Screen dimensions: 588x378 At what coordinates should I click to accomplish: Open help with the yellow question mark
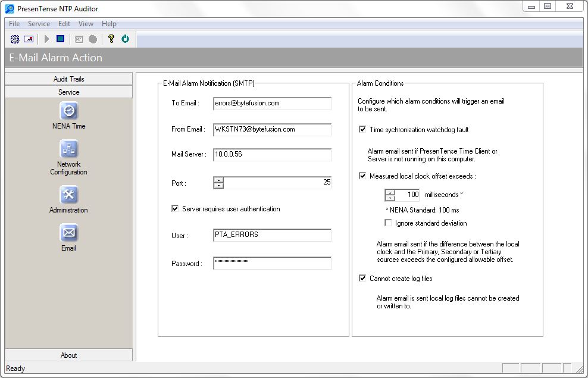tap(111, 39)
